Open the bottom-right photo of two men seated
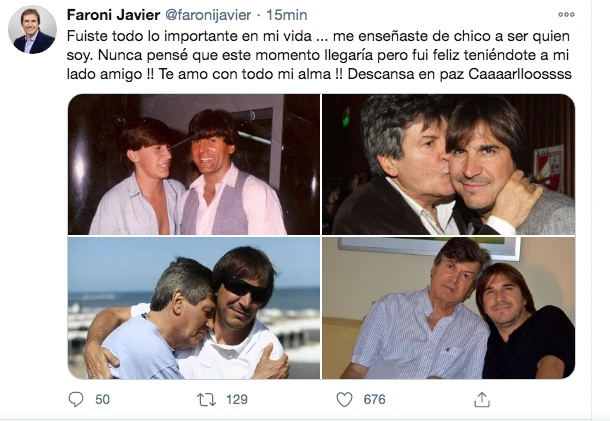 (x=448, y=308)
